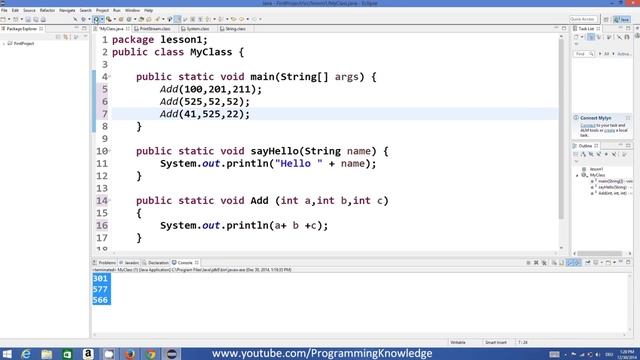Open the Refactor menu

tap(47, 10)
